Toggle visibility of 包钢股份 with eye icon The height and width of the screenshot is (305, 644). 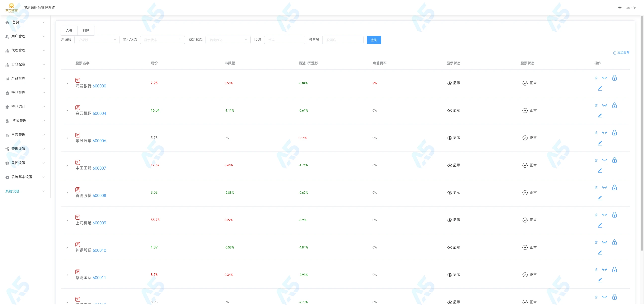605,242
